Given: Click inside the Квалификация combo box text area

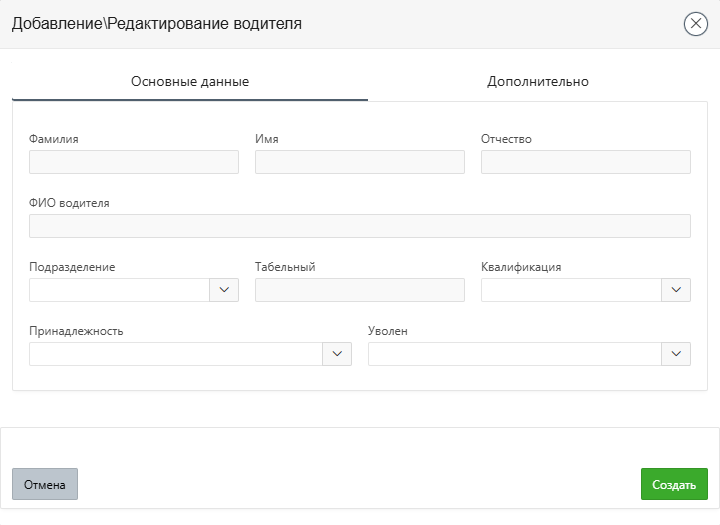Looking at the screenshot, I should tap(571, 290).
